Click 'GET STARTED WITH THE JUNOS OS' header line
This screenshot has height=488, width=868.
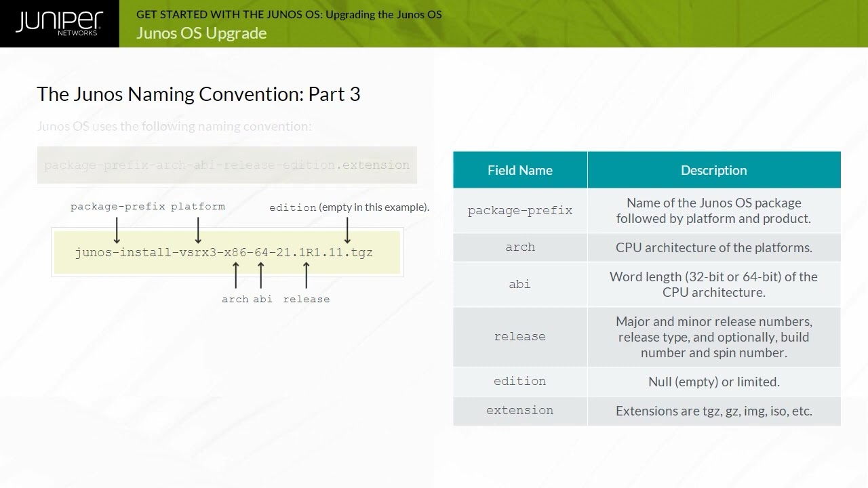click(289, 14)
